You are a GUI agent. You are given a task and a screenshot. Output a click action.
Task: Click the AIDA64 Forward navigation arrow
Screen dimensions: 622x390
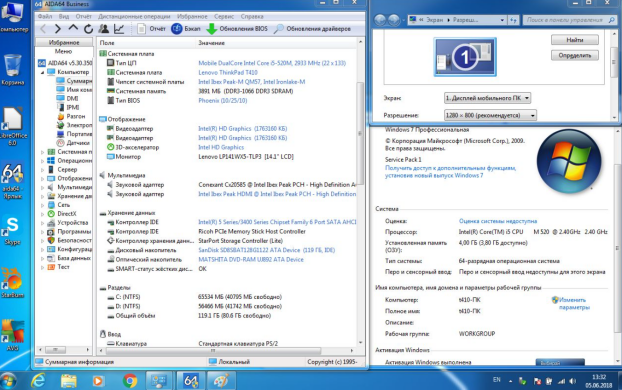pos(58,29)
